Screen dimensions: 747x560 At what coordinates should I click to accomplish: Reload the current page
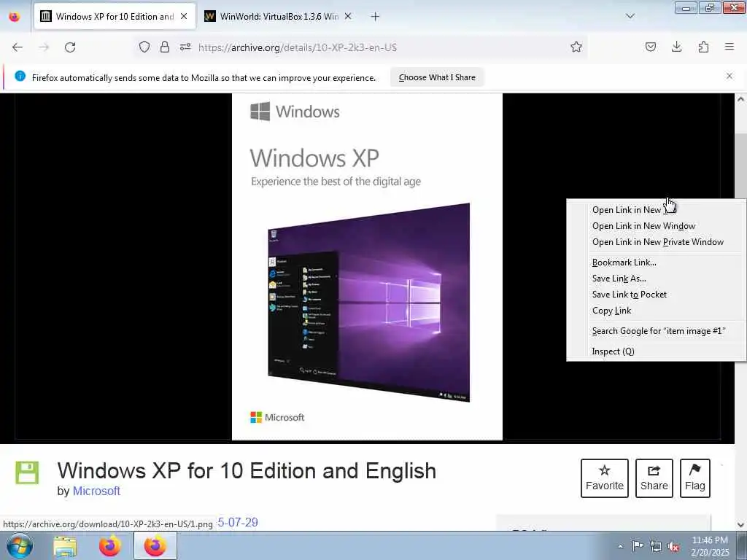coord(70,47)
